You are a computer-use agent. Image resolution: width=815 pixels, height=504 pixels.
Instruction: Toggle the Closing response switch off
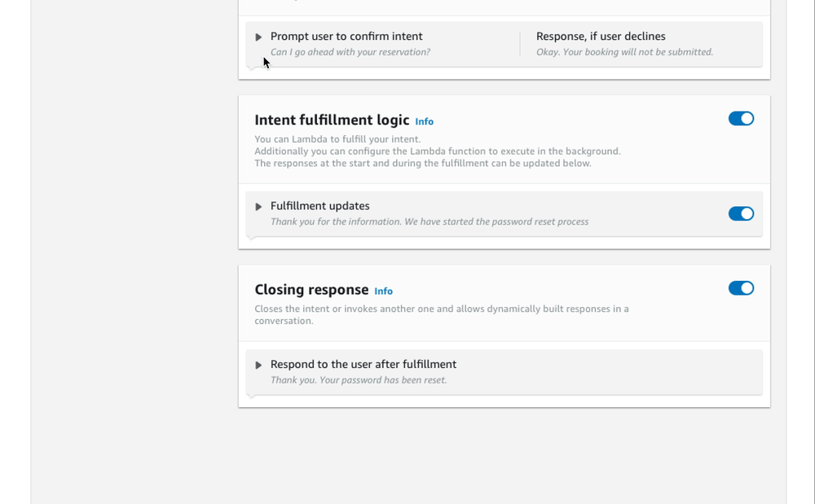click(741, 288)
